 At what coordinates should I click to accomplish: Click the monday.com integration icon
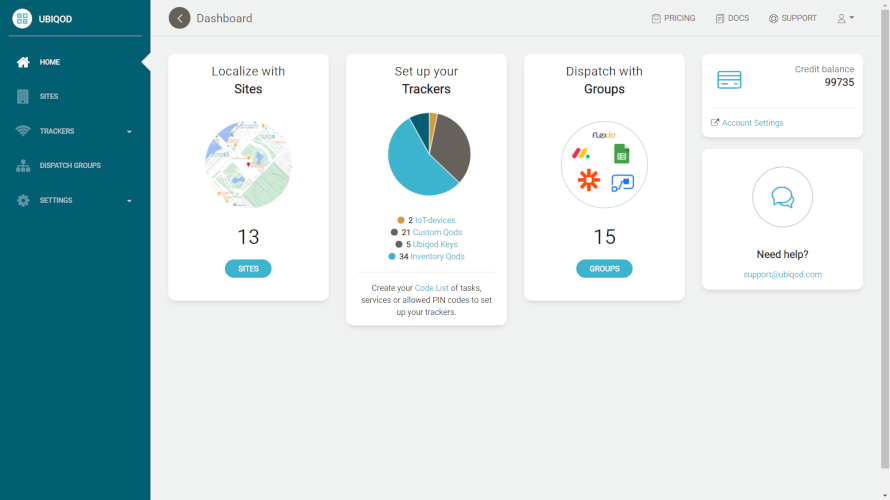click(x=581, y=153)
